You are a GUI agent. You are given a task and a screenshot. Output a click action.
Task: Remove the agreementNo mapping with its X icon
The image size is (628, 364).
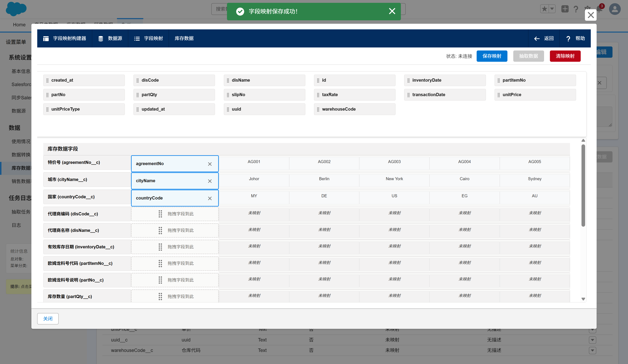pos(210,164)
